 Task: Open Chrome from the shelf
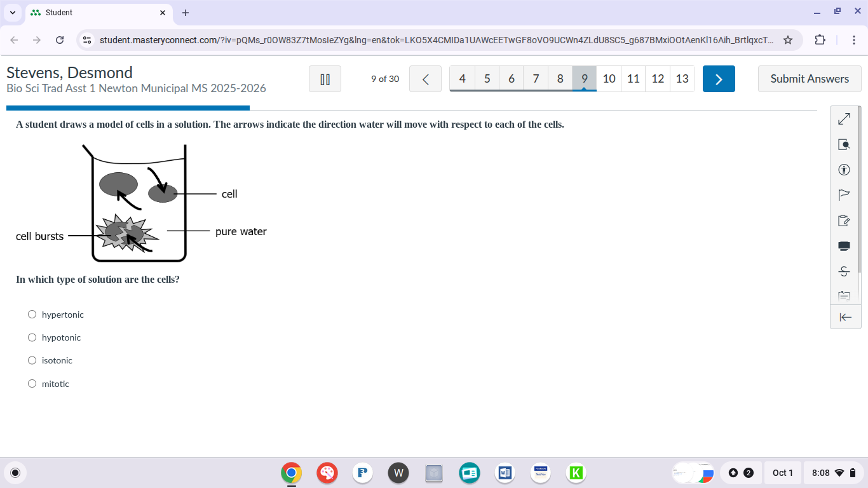point(291,473)
